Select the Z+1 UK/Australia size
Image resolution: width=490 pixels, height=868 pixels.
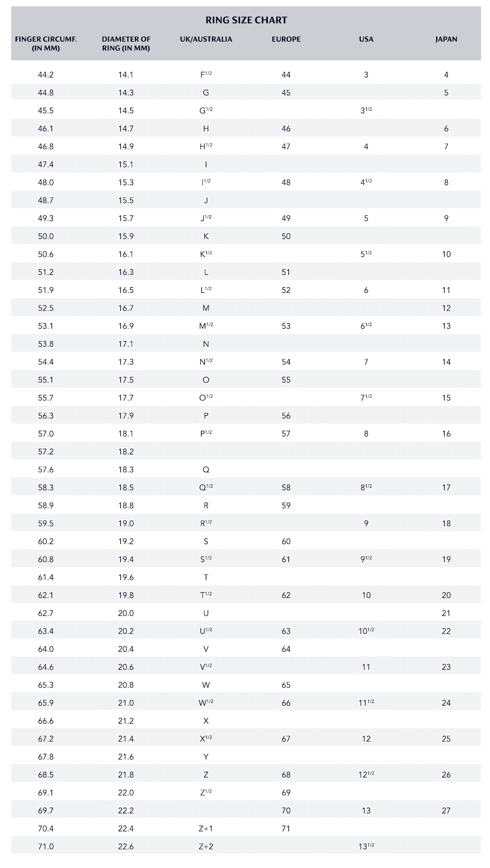click(206, 828)
